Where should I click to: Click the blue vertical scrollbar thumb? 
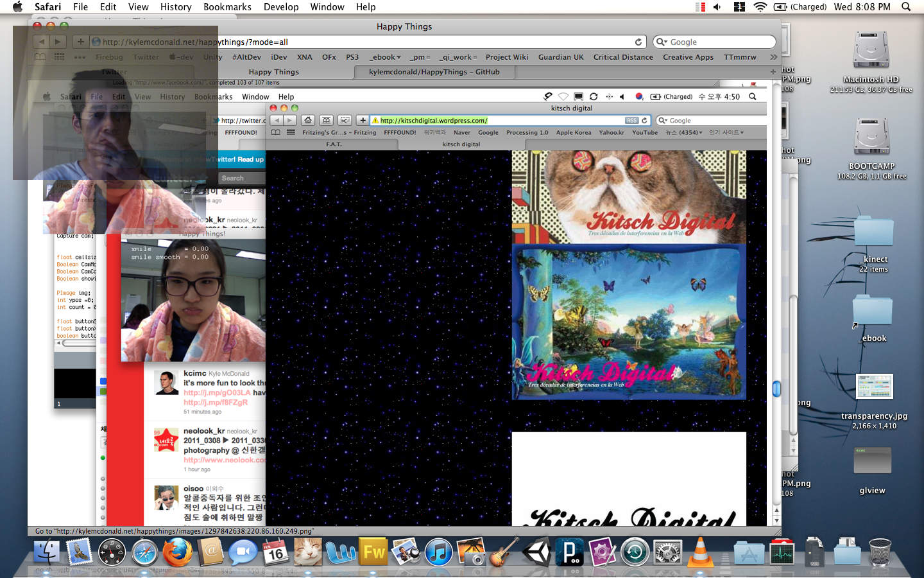(x=776, y=389)
